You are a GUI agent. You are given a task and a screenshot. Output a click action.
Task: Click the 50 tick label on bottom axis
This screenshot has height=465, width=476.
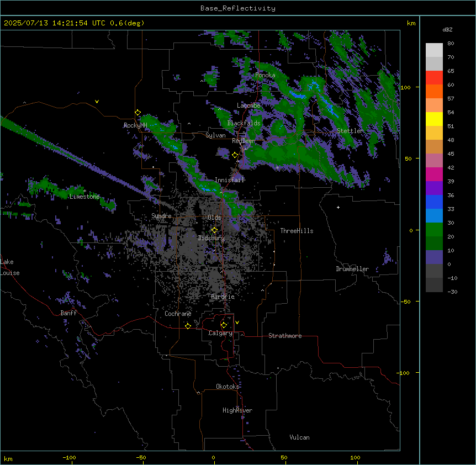pyautogui.click(x=284, y=457)
